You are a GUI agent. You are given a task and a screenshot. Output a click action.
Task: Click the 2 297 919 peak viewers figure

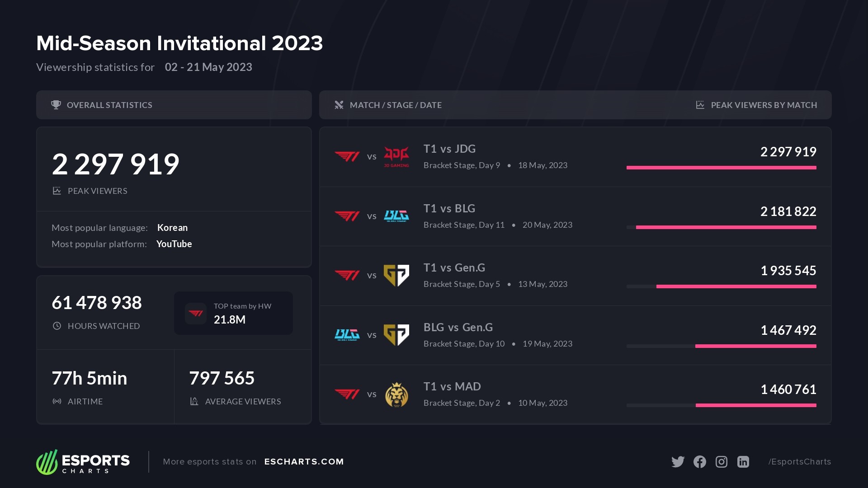116,164
